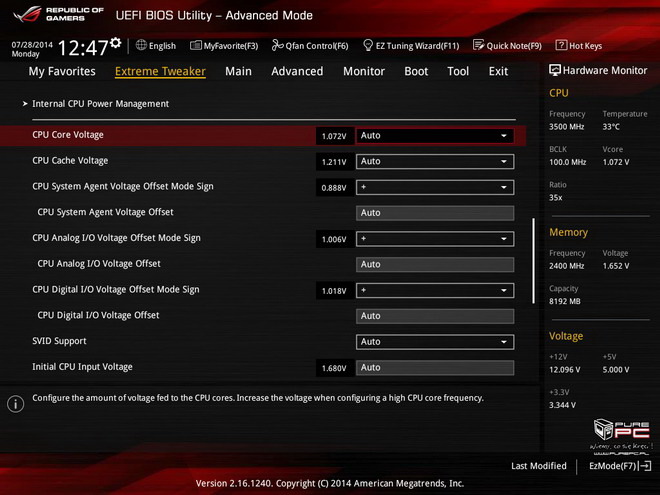660x495 pixels.
Task: Switch to the My Favorites tab
Action: (x=62, y=72)
